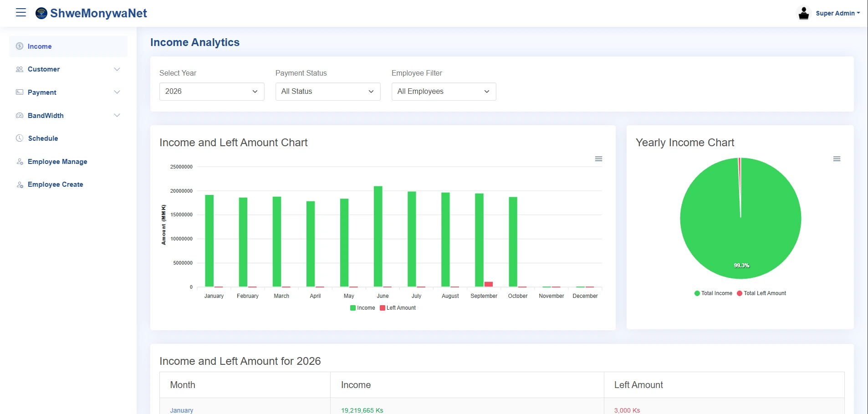
Task: Expand the Payment submenu chevron
Action: (117, 92)
